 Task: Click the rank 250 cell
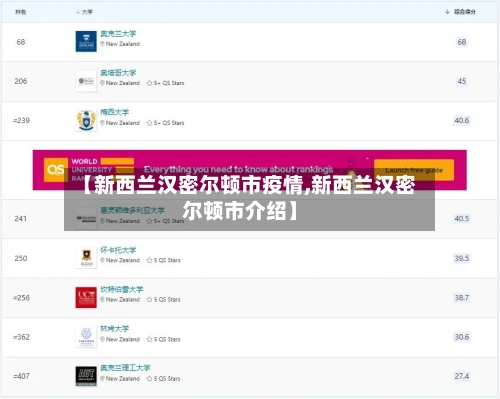click(x=21, y=258)
